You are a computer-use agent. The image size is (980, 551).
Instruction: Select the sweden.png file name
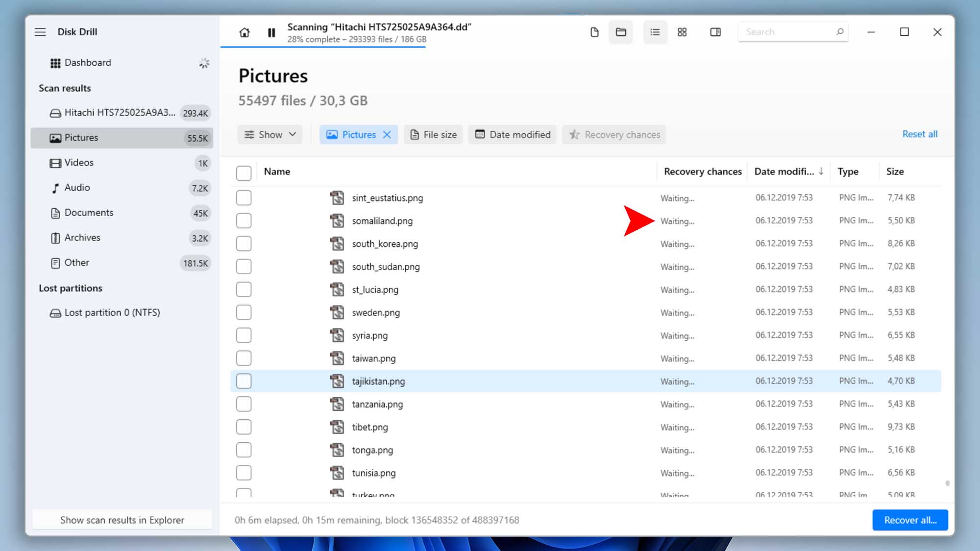click(376, 312)
